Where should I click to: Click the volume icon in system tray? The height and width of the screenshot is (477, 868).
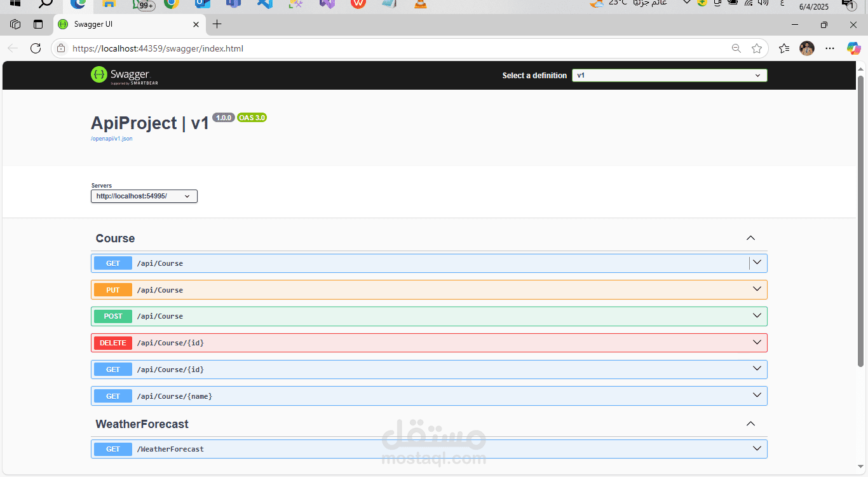763,3
